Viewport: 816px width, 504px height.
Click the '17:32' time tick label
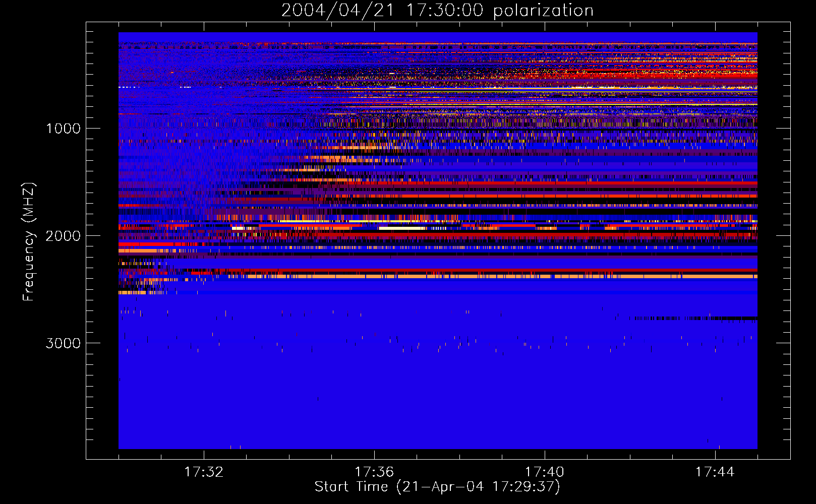[204, 472]
